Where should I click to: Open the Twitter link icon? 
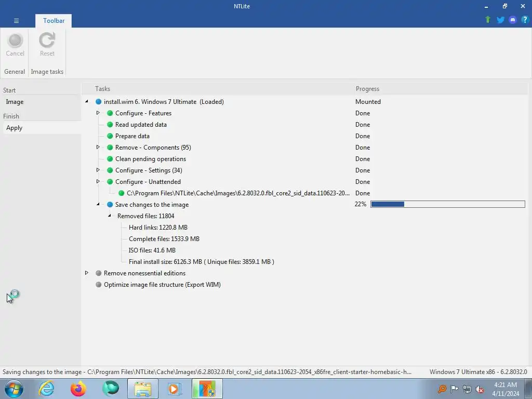point(500,20)
